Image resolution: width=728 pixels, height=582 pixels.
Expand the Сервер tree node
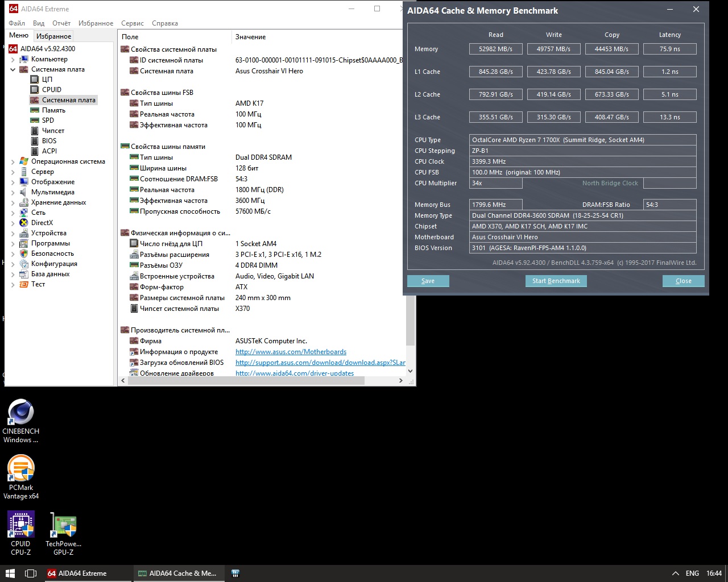[x=13, y=172]
